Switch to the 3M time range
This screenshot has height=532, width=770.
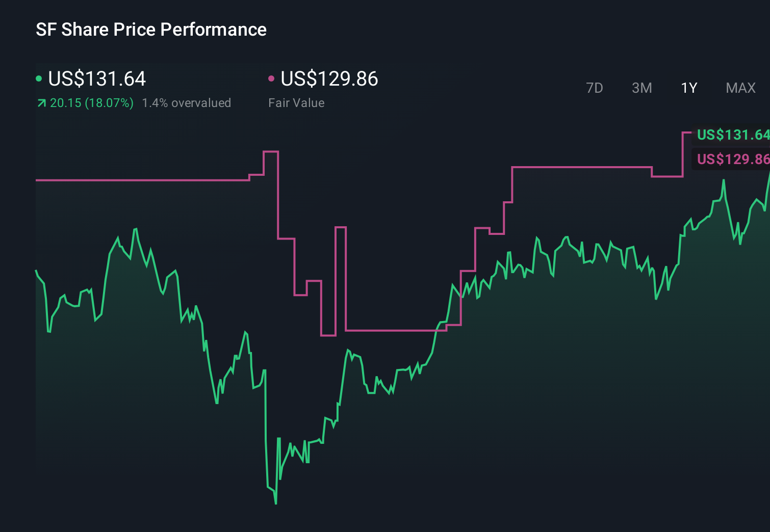641,88
